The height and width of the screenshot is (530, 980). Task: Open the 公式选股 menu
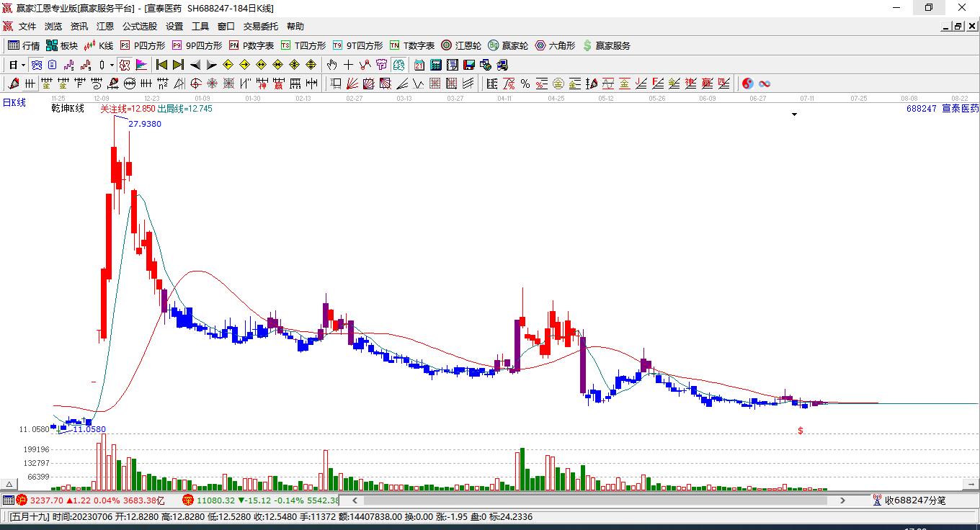coord(140,27)
